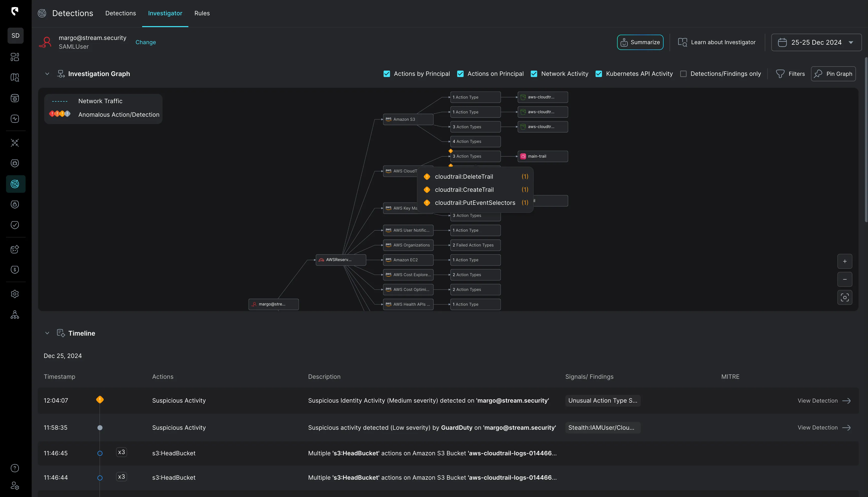Viewport: 868px width, 497px height.
Task: Toggle Actions by Principal checkbox
Action: [387, 74]
